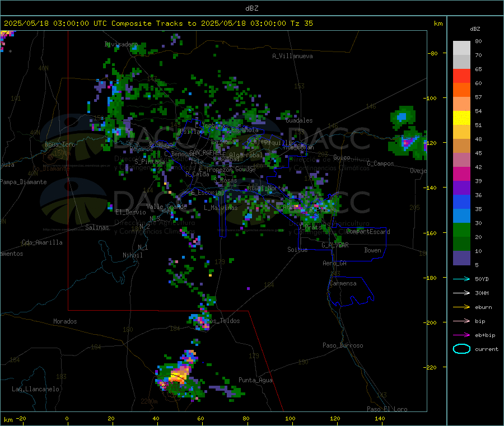The height and width of the screenshot is (426, 504).
Task: Select the red 60 dBZ color swatch
Action: pyautogui.click(x=461, y=76)
